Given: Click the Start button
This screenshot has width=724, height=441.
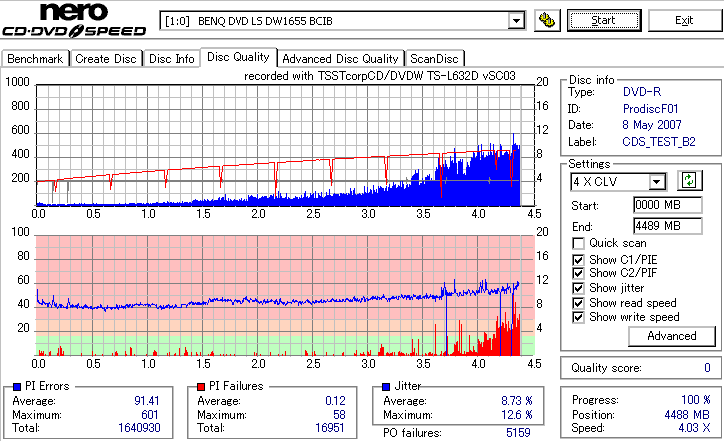Looking at the screenshot, I should (604, 21).
